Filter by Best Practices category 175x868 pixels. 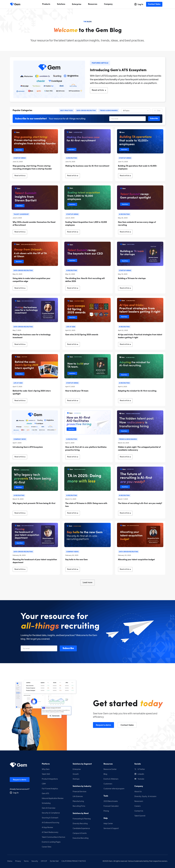tap(67, 111)
